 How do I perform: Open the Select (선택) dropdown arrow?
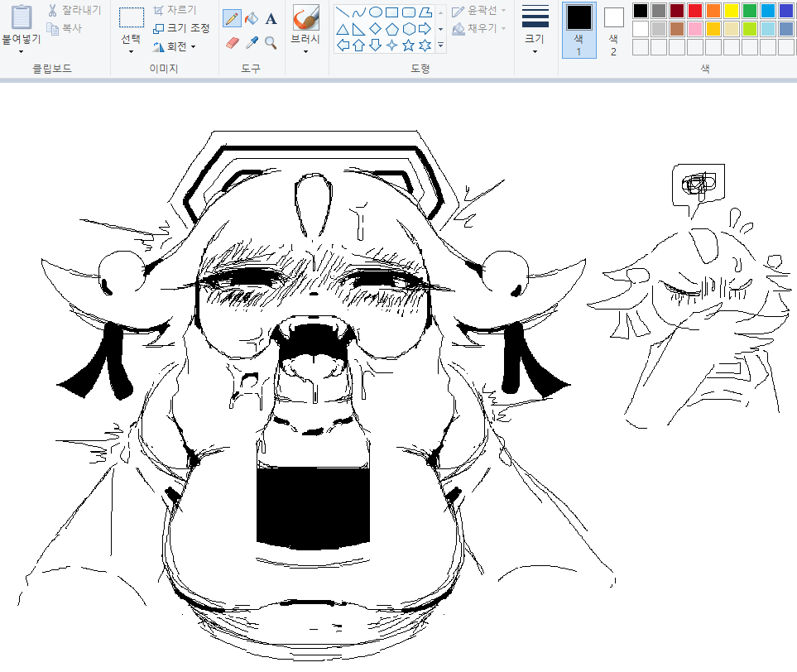click(x=131, y=52)
